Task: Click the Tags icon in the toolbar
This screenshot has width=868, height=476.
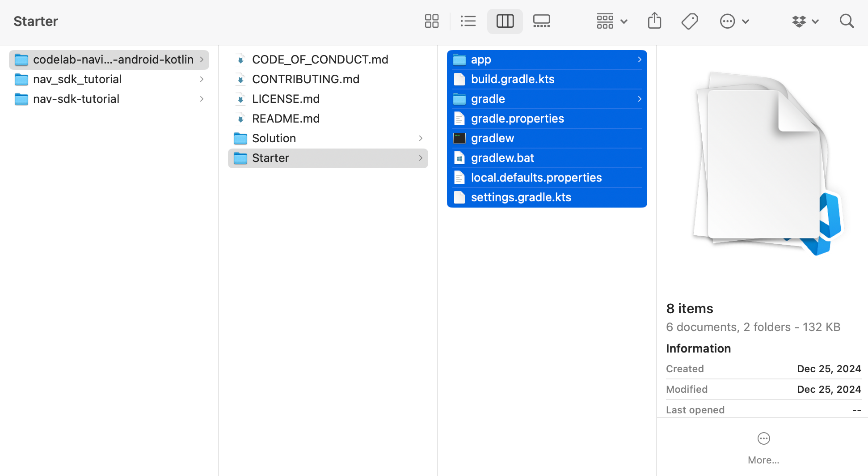Action: [x=690, y=21]
